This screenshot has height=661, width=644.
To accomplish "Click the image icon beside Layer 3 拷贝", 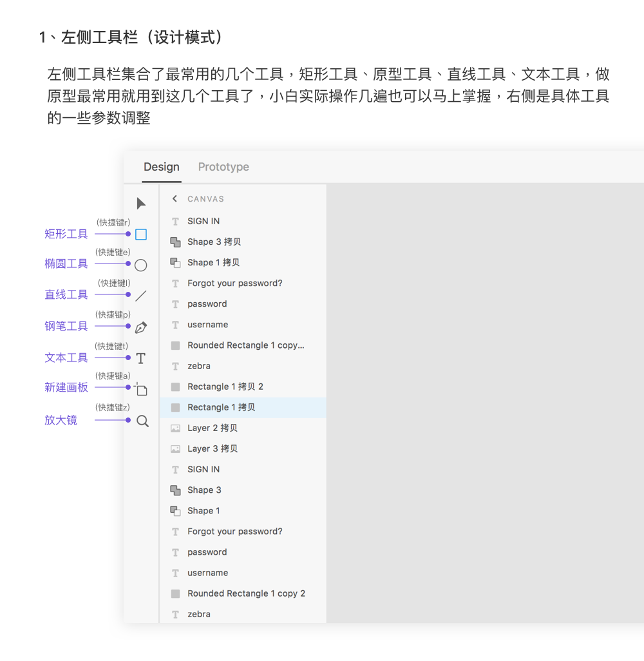I will click(175, 449).
